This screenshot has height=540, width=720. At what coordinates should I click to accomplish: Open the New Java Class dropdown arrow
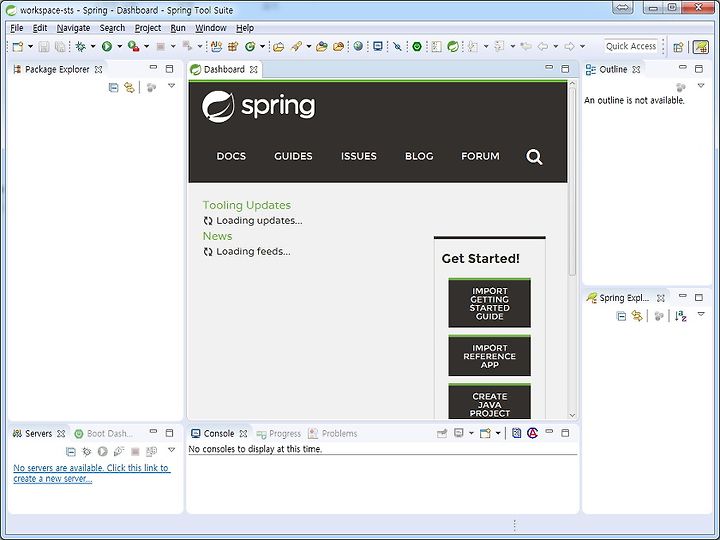[x=263, y=46]
